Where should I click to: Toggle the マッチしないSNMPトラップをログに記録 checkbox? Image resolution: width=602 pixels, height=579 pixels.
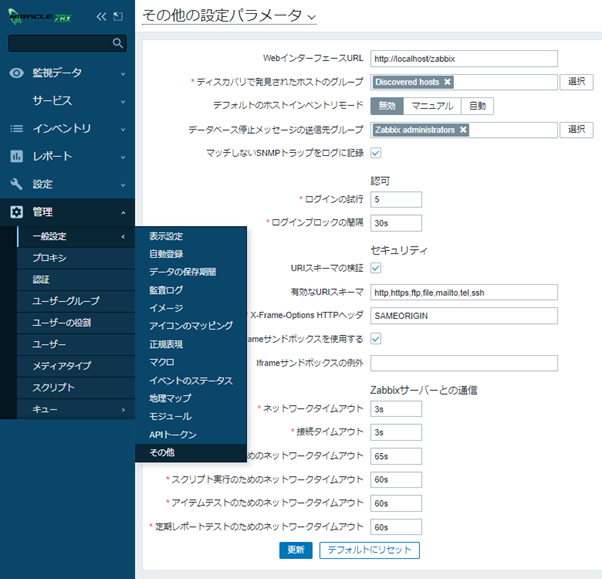[x=376, y=153]
